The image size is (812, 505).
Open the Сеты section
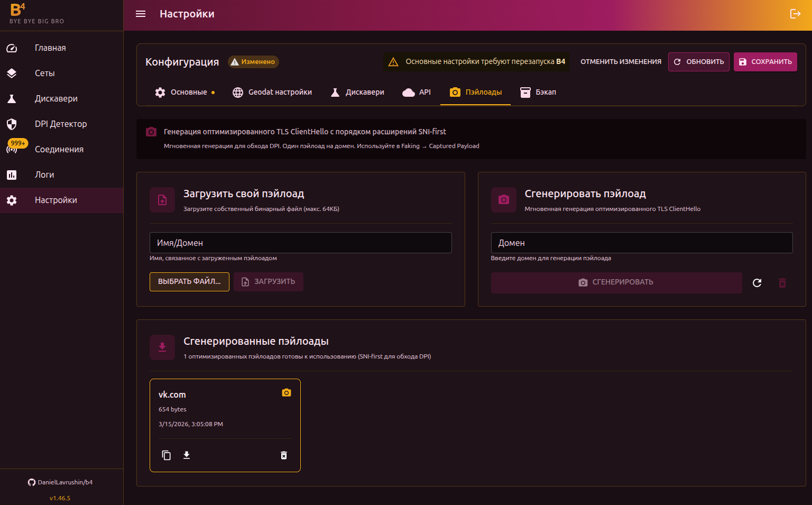pos(44,74)
